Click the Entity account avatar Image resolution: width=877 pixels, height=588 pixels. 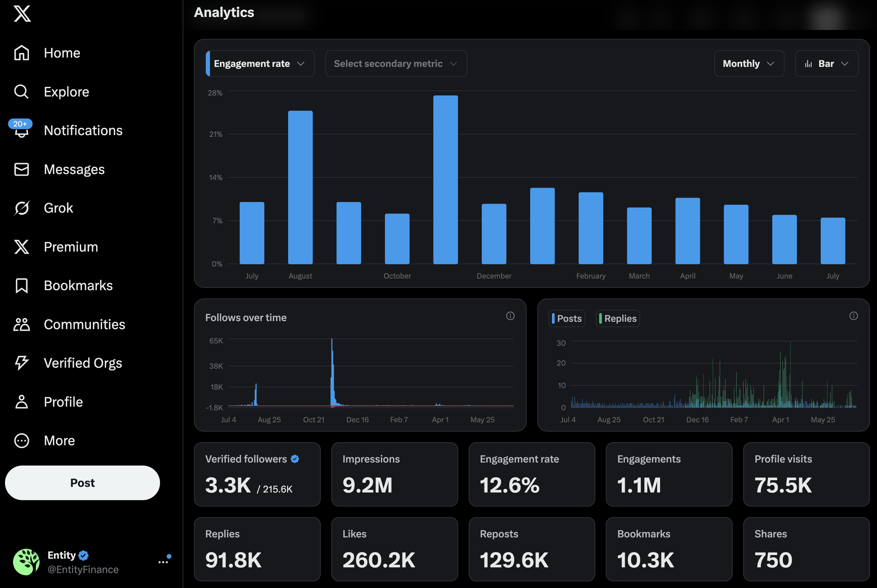(26, 562)
